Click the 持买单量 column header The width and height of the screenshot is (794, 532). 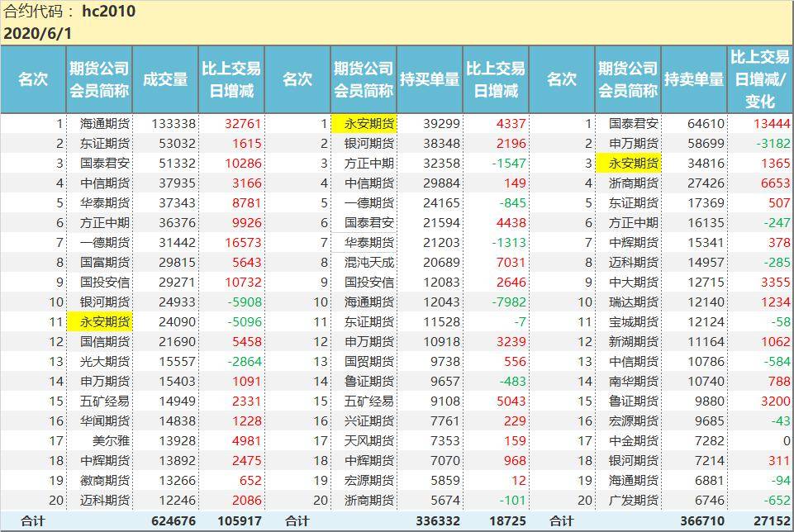click(x=430, y=79)
